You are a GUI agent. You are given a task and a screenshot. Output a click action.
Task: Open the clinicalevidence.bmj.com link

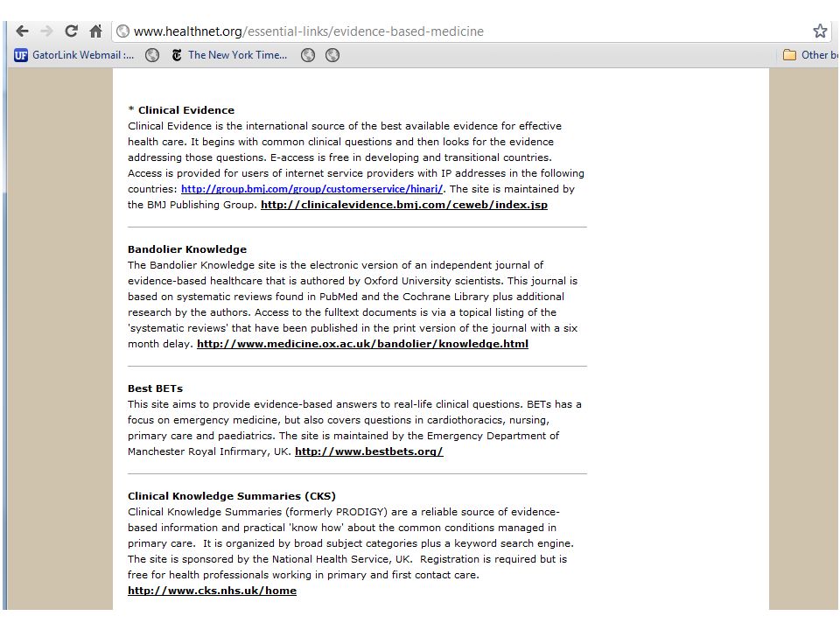tap(404, 205)
